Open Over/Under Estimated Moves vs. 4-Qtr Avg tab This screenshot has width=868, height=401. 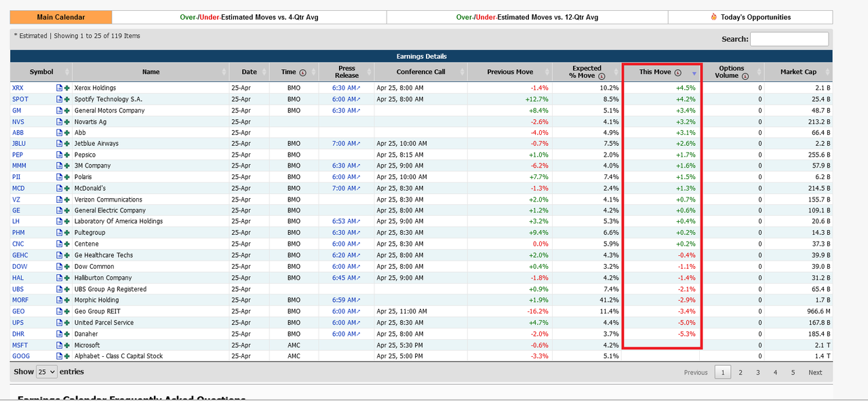tap(249, 17)
